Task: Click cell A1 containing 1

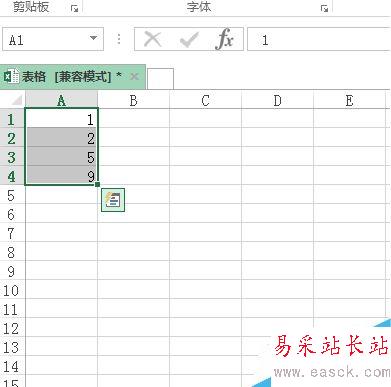Action: [x=61, y=118]
